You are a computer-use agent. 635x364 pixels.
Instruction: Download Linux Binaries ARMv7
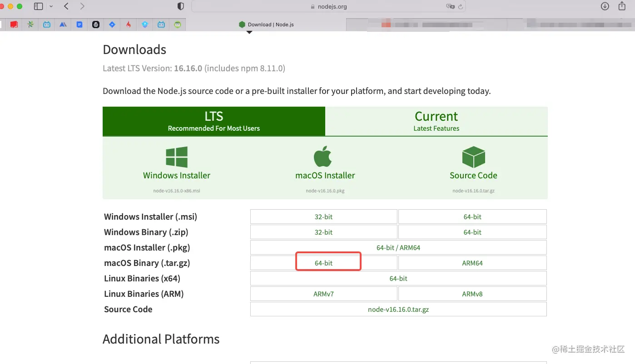coord(324,294)
